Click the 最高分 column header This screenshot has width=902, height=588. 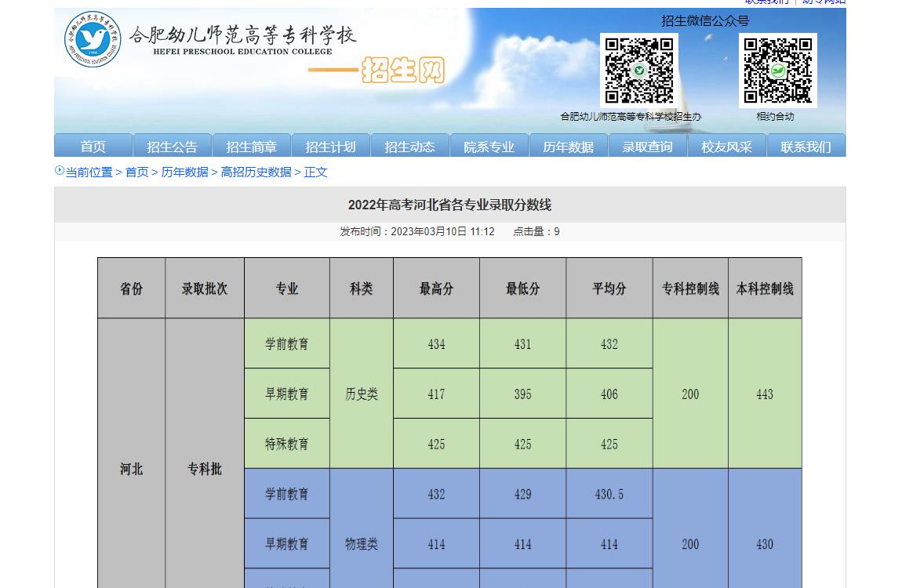pyautogui.click(x=437, y=288)
